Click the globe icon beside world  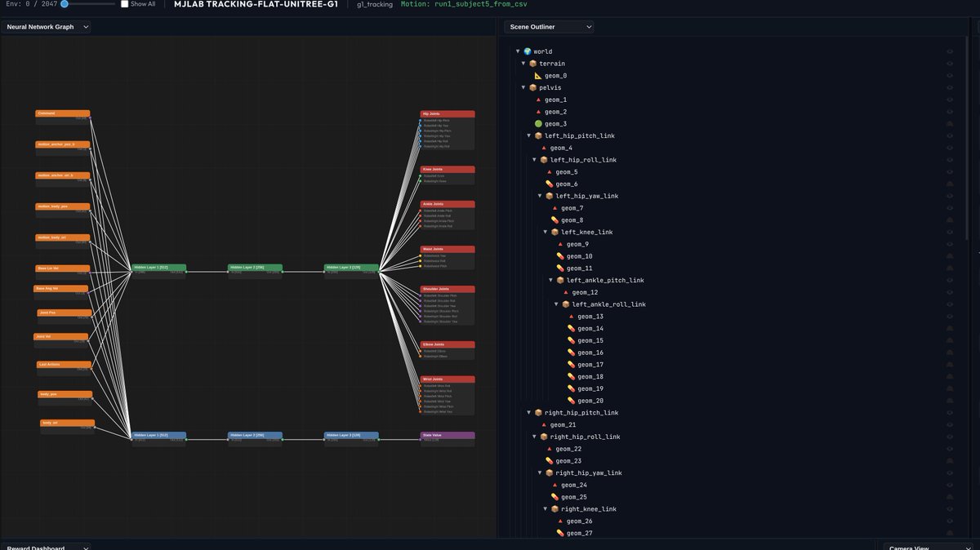(x=528, y=51)
